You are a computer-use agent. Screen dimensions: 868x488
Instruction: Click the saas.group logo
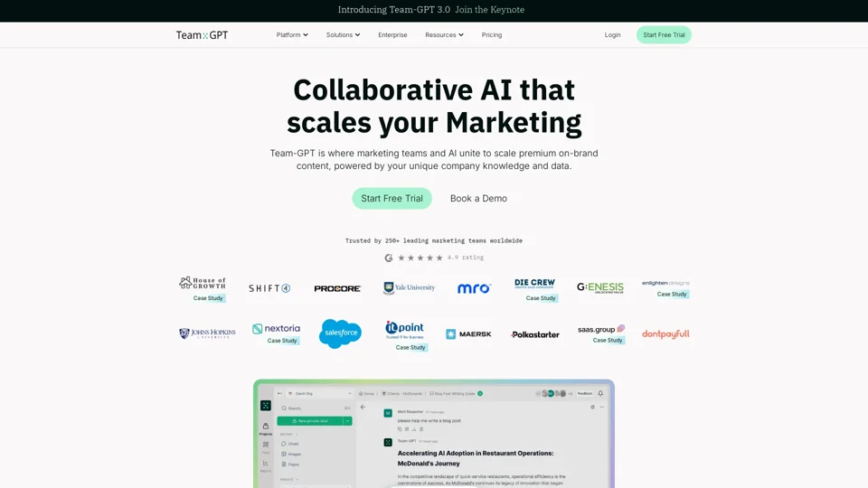(x=601, y=329)
